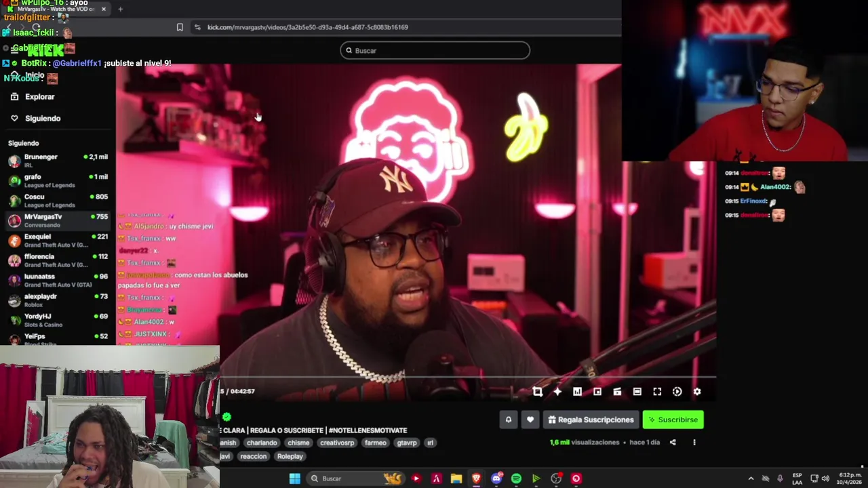Select Exequiel in the following list
This screenshot has width=868, height=488.
58,241
